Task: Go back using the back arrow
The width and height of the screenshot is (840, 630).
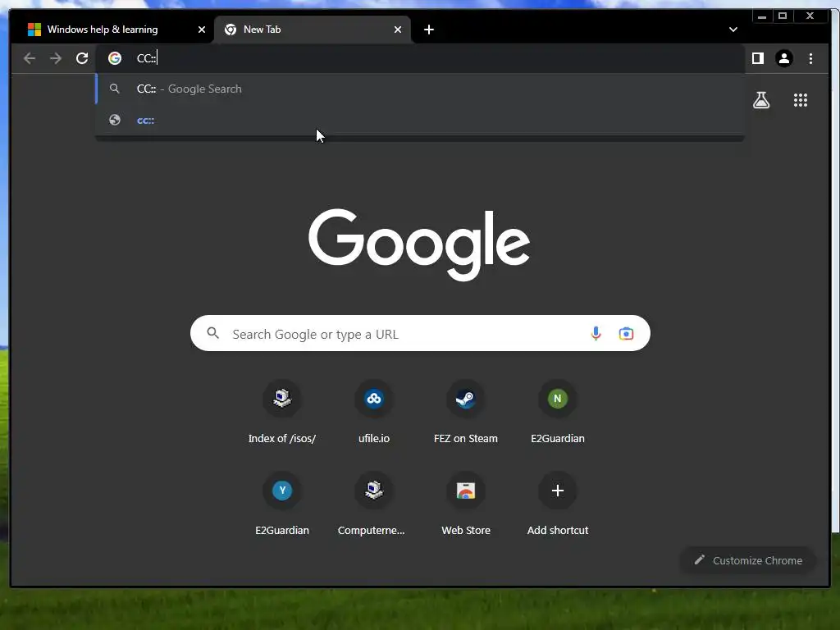Action: click(x=30, y=58)
